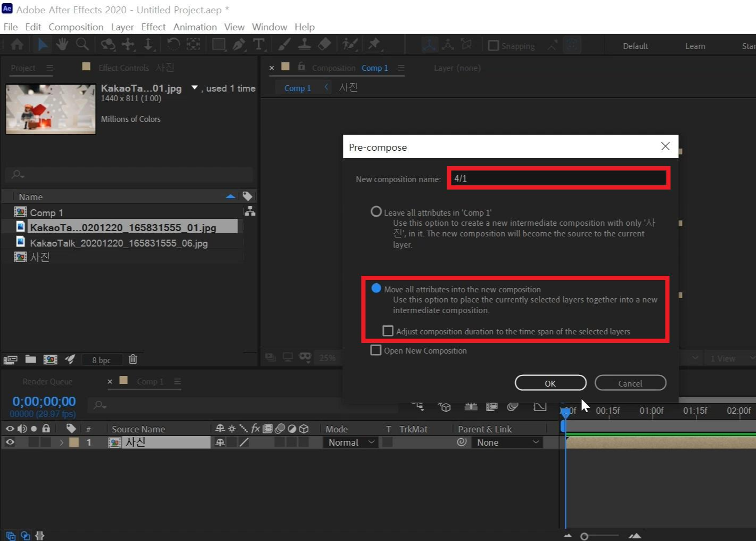This screenshot has height=541, width=756.
Task: Select the Zoom magnifier tool
Action: coord(82,44)
